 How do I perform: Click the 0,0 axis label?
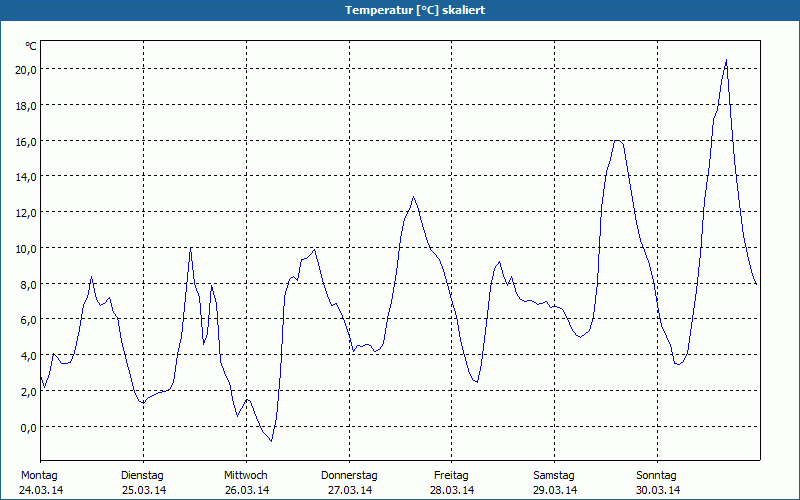point(28,427)
